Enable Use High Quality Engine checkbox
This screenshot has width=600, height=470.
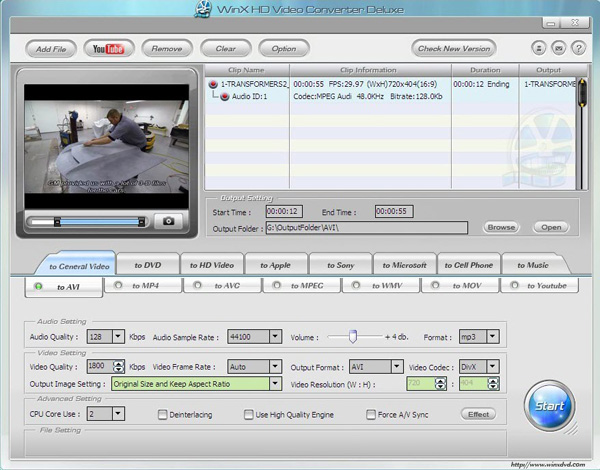(x=248, y=415)
